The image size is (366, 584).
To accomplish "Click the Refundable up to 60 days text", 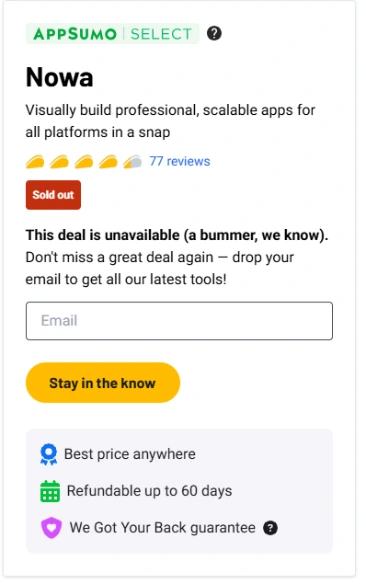I will pos(149,491).
